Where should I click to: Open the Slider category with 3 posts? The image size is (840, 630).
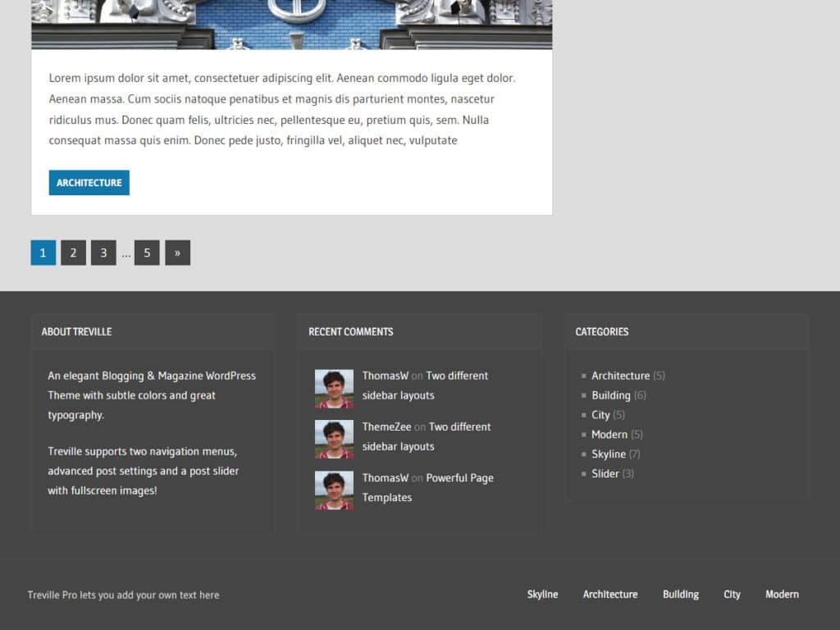coord(605,473)
